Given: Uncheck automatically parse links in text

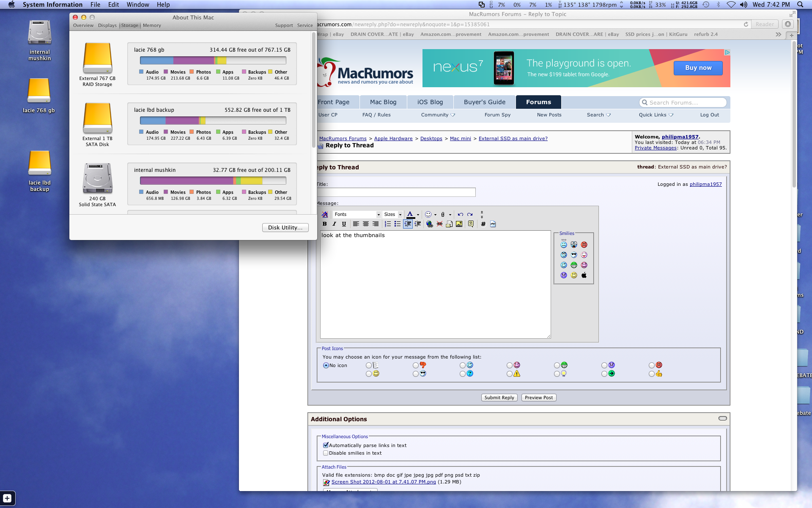Looking at the screenshot, I should (326, 445).
